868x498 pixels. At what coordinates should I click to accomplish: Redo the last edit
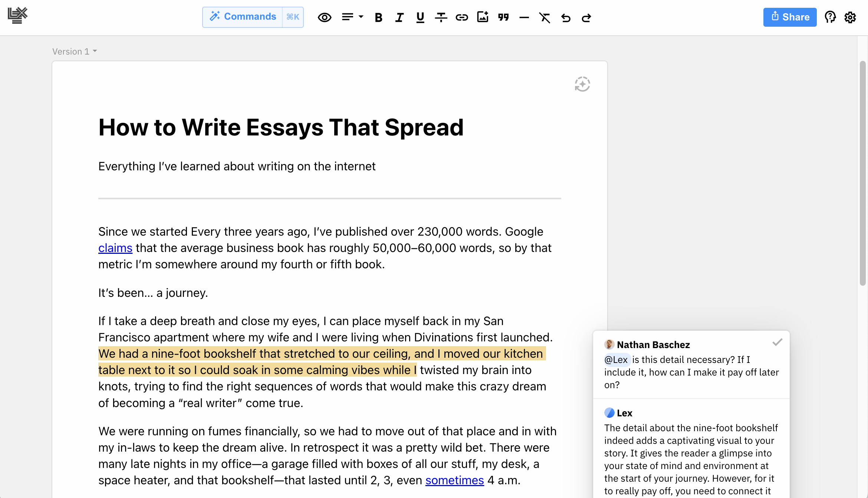(586, 17)
